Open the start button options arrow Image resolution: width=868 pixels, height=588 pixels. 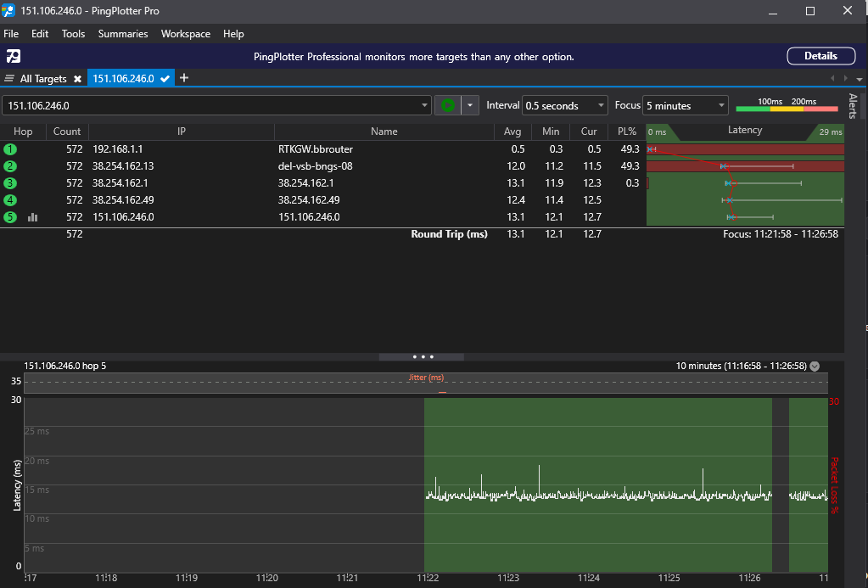[x=469, y=106]
